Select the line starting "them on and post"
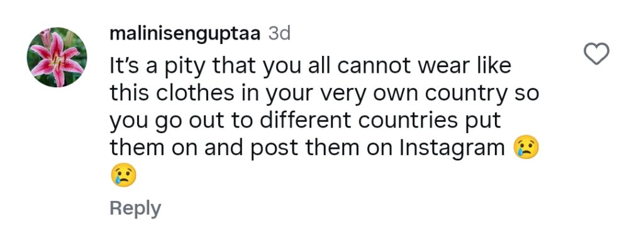 307,149
